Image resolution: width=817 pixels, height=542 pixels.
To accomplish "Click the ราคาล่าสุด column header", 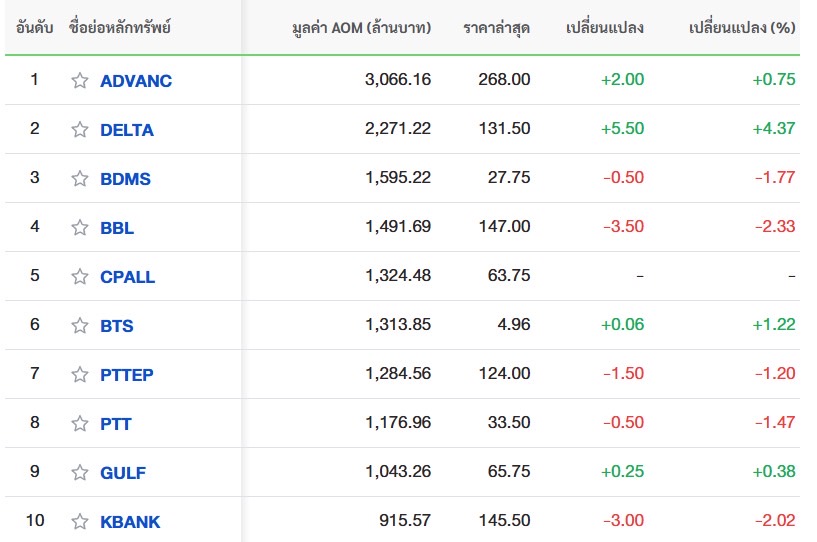I will 496,27.
